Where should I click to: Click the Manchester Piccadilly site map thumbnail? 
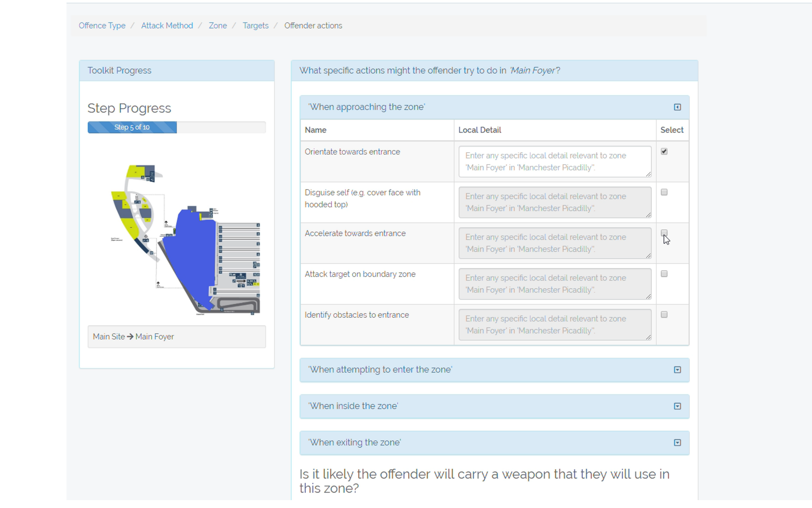[x=186, y=240]
